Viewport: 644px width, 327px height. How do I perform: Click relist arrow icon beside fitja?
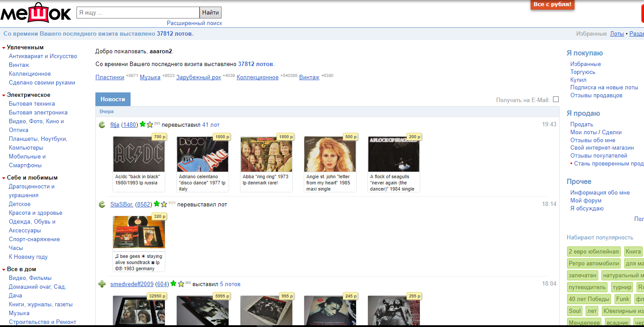(x=102, y=125)
